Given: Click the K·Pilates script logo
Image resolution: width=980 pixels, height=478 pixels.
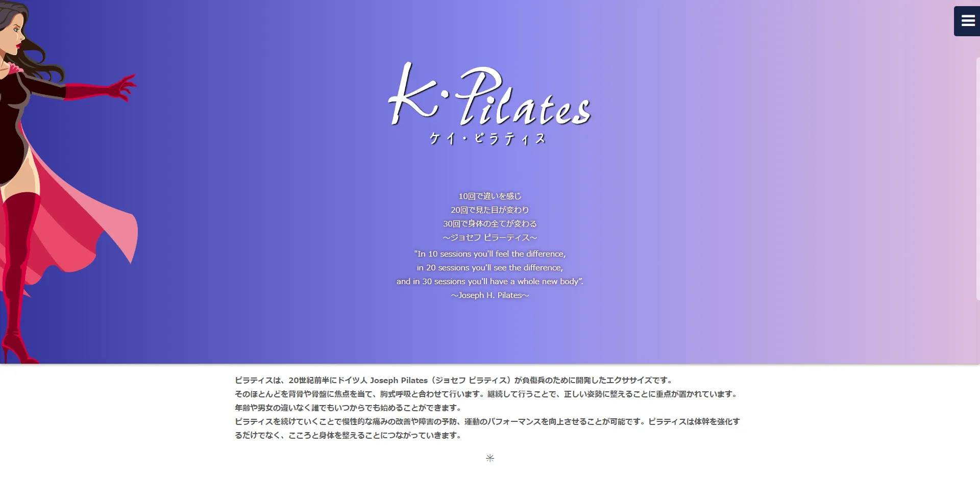Looking at the screenshot, I should pyautogui.click(x=489, y=96).
